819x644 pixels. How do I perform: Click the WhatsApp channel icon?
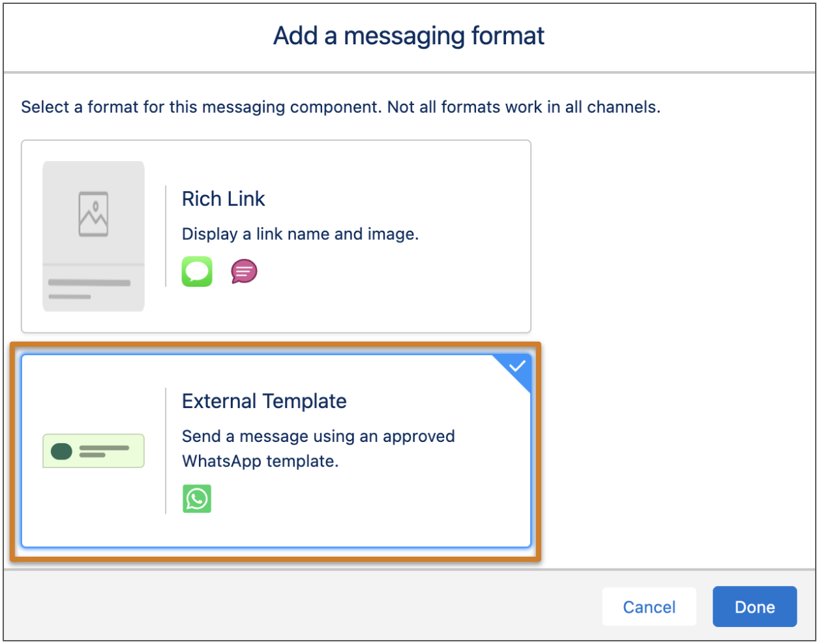[197, 499]
